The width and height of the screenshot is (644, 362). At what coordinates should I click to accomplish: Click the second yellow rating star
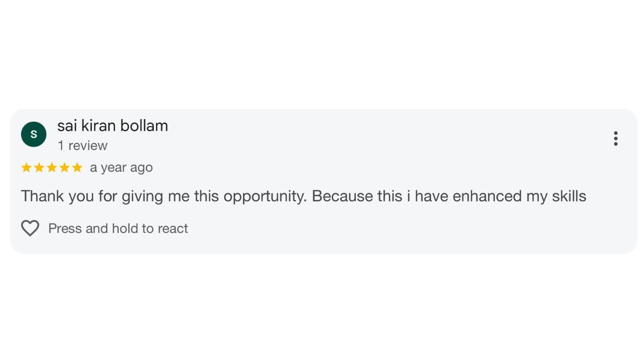(x=39, y=168)
